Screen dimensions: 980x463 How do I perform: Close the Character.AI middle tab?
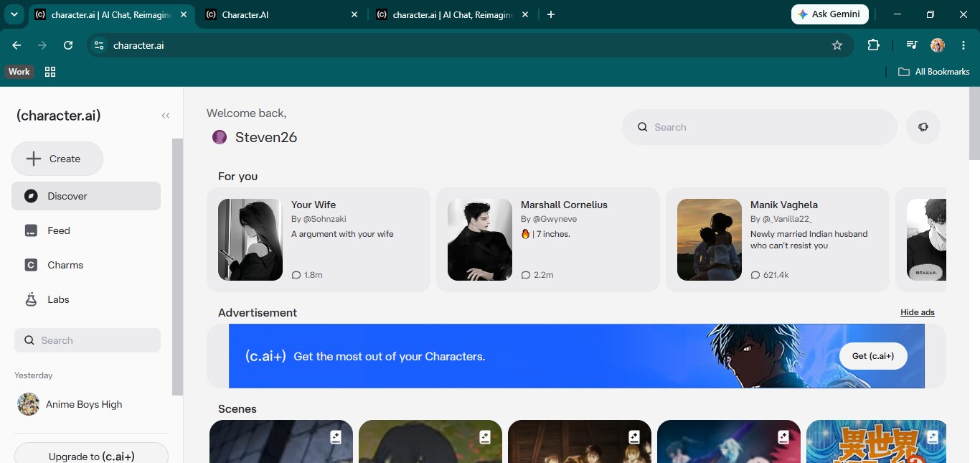click(x=354, y=14)
